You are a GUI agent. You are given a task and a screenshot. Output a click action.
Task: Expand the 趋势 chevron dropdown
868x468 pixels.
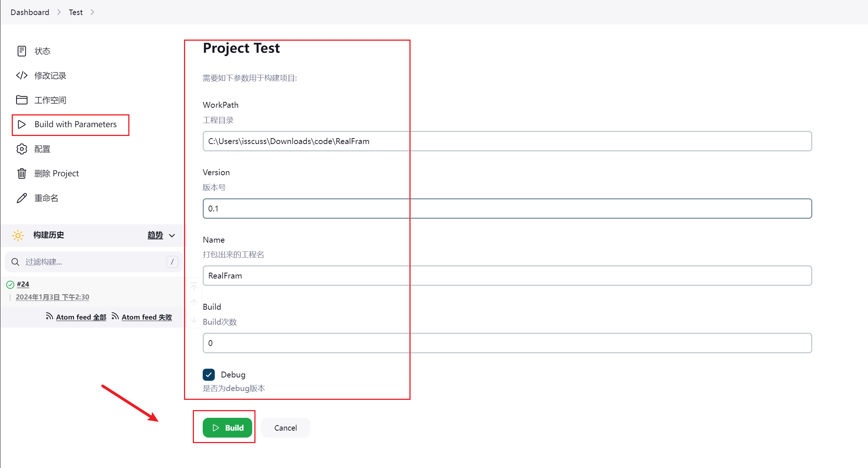tap(172, 235)
